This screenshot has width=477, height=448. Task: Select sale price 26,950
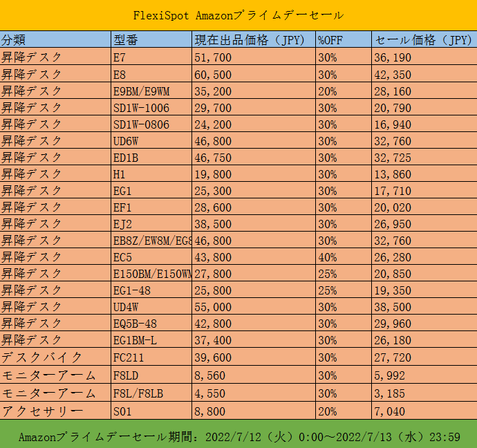click(x=424, y=223)
